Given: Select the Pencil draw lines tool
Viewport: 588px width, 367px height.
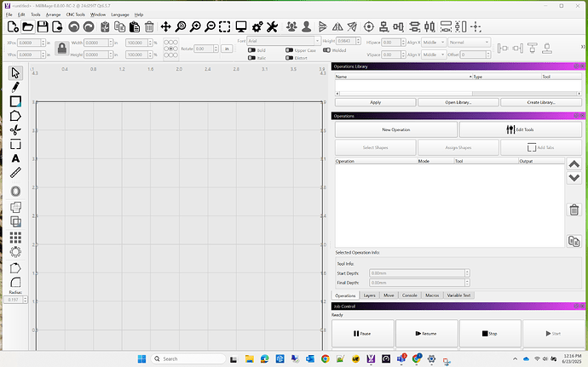Looking at the screenshot, I should tap(15, 87).
